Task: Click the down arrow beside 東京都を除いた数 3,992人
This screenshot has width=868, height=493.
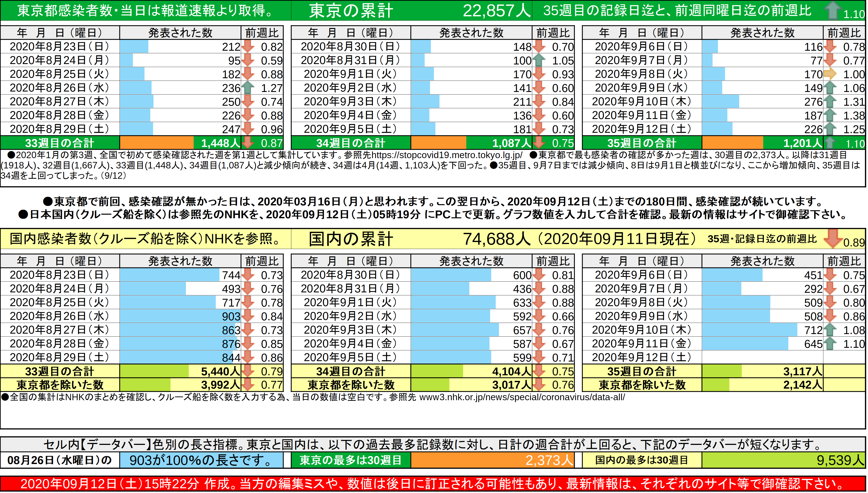Action: (x=248, y=385)
